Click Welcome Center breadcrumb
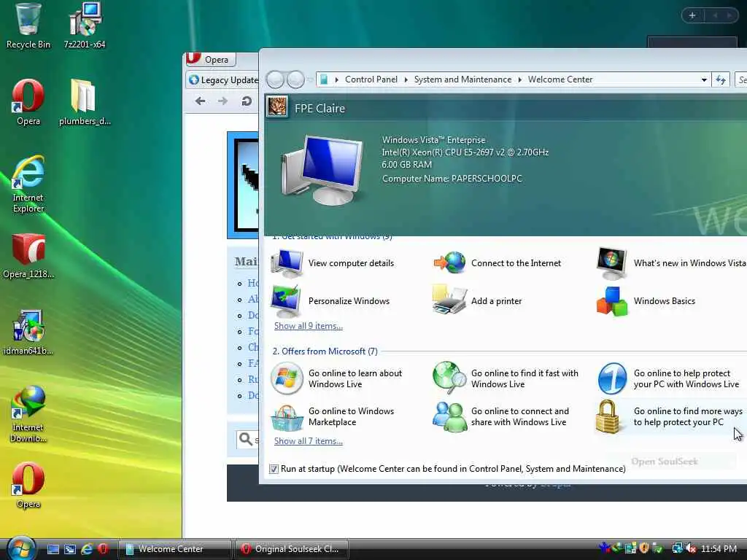747x560 pixels. [x=560, y=79]
